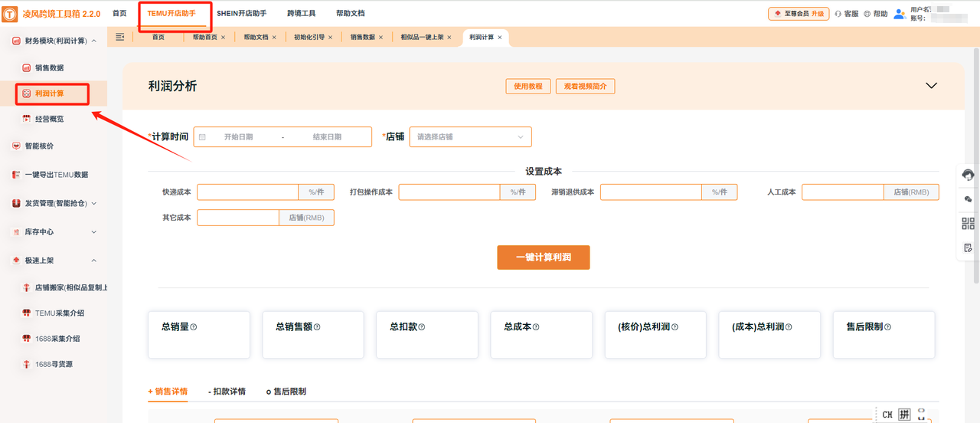This screenshot has width=980, height=423.
Task: Close the 帮助文档 tab
Action: [274, 37]
